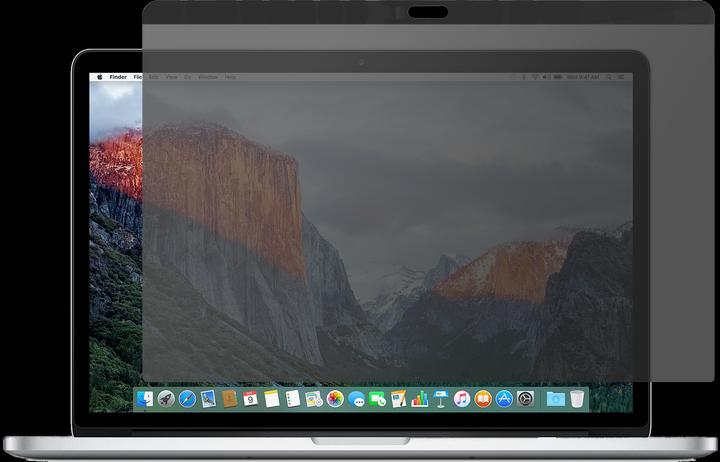Open Maps icon in Dock
The image size is (720, 462).
pos(314,399)
